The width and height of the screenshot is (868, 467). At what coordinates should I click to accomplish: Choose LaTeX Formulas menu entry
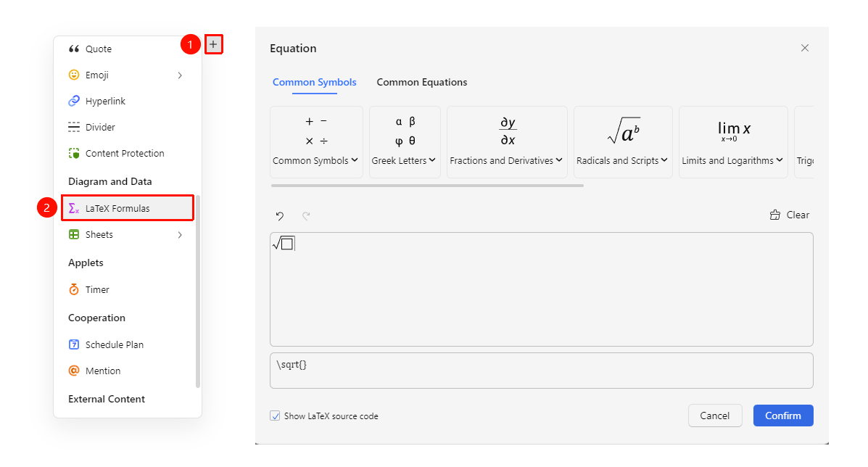pos(128,208)
